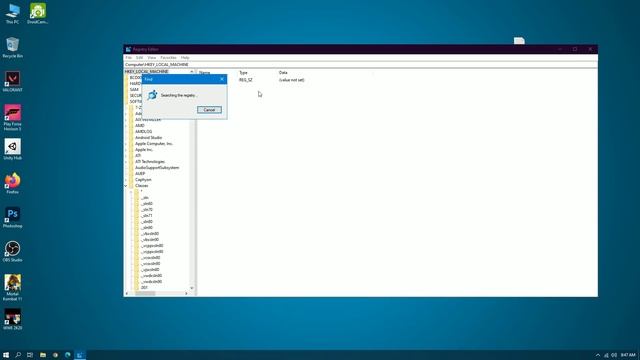Select the AudioSupportSubsystem key
640x360 pixels.
[x=157, y=168]
